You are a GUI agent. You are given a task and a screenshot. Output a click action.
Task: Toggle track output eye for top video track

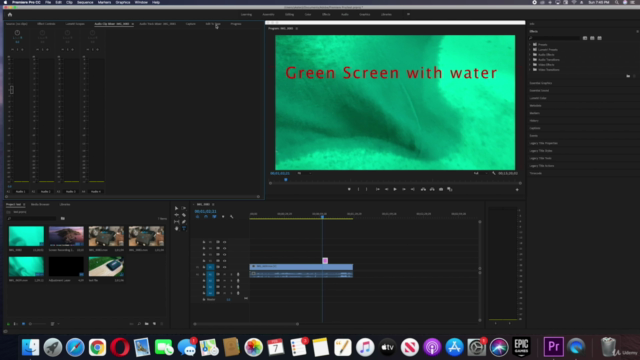224,242
